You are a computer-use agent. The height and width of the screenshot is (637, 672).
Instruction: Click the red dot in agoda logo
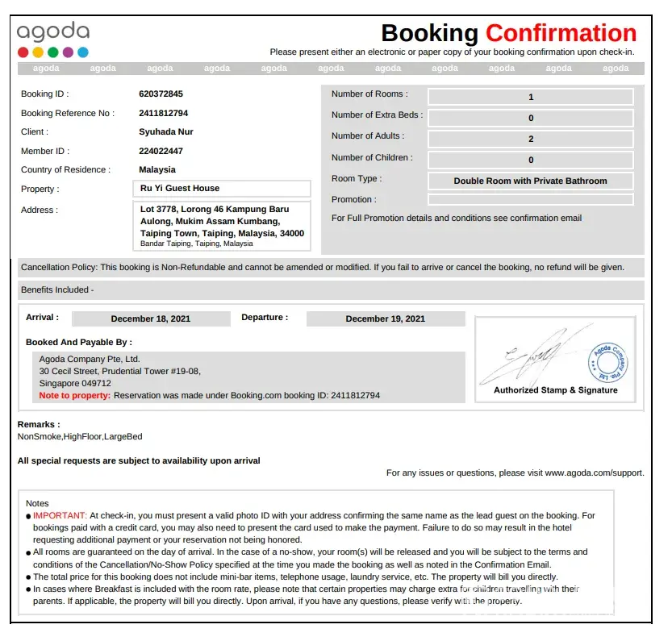[23, 52]
